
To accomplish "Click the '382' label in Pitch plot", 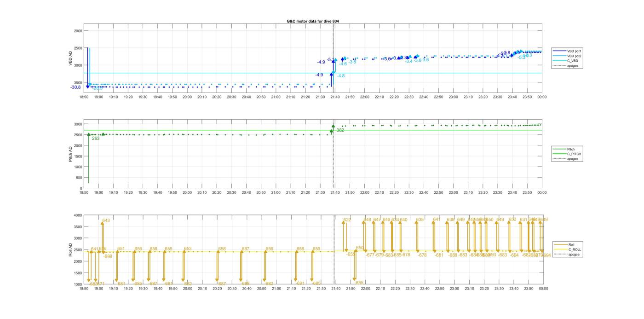I will click(340, 130).
